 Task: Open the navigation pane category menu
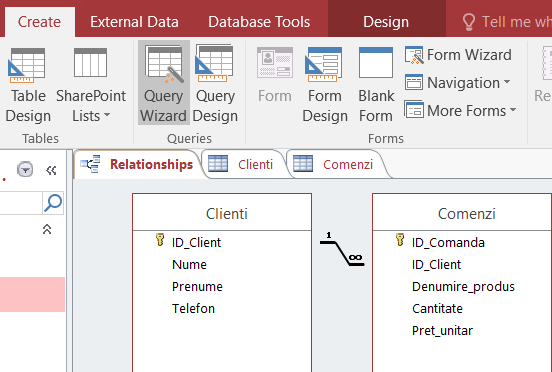[25, 170]
